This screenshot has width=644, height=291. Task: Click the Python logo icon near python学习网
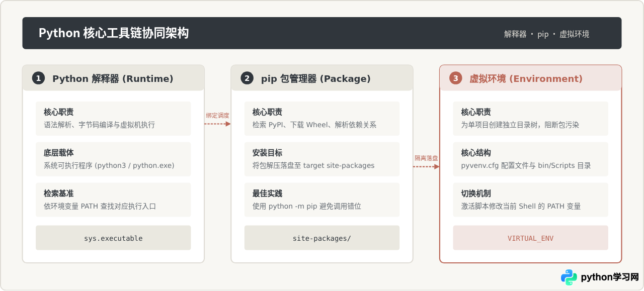[569, 277]
